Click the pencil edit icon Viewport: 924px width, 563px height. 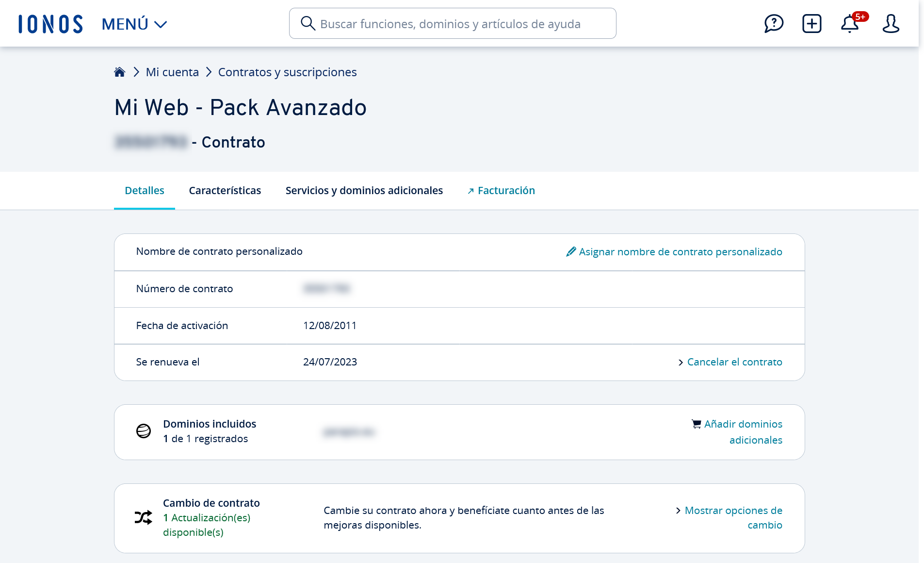point(571,251)
